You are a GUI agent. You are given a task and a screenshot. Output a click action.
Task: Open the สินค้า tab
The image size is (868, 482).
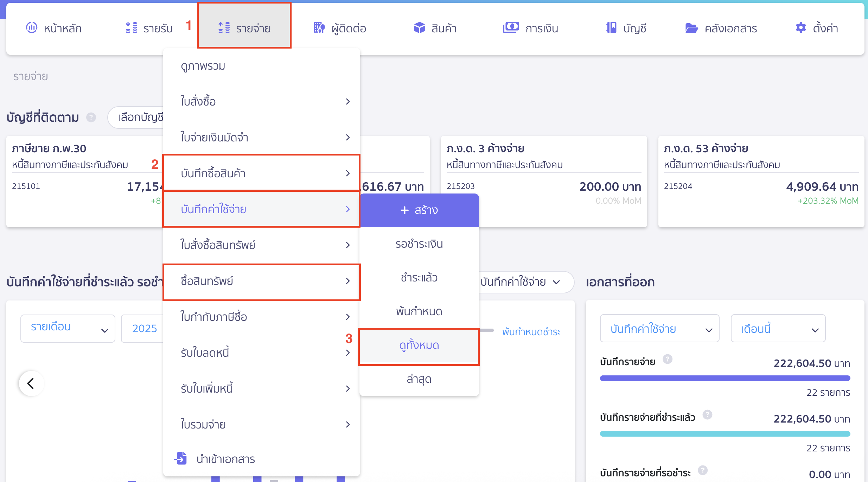(435, 28)
